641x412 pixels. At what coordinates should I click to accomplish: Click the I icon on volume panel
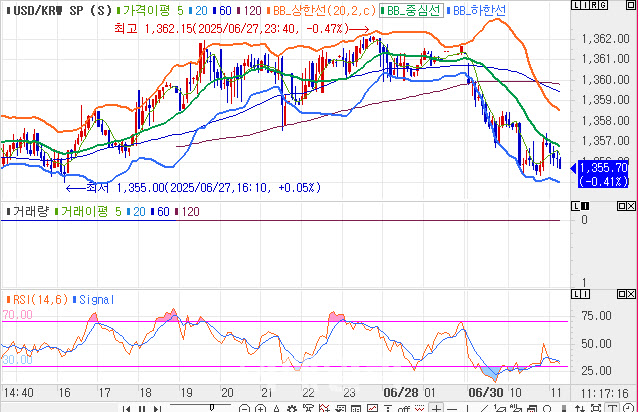tap(583, 207)
